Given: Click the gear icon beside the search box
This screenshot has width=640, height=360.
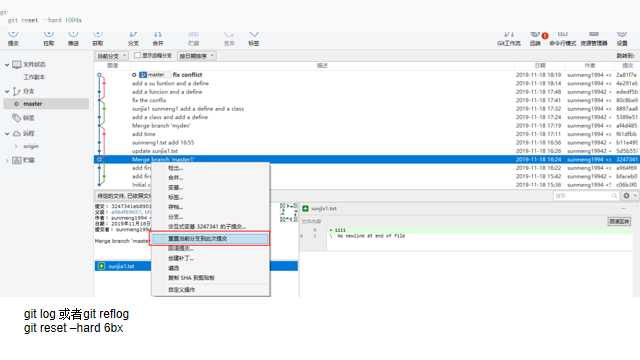Looking at the screenshot, I should pos(627,196).
